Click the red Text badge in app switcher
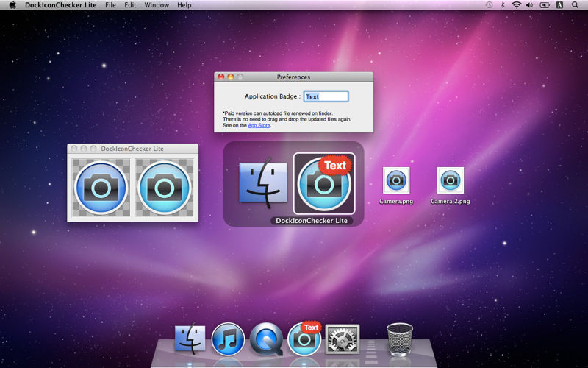The image size is (588, 368). coord(335,165)
